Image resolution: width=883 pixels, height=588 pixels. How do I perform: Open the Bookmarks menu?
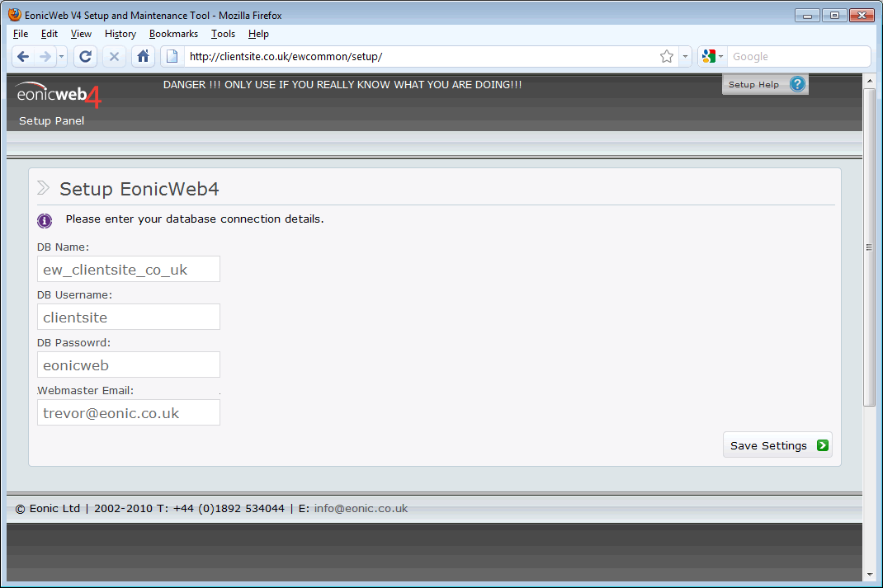click(x=173, y=34)
